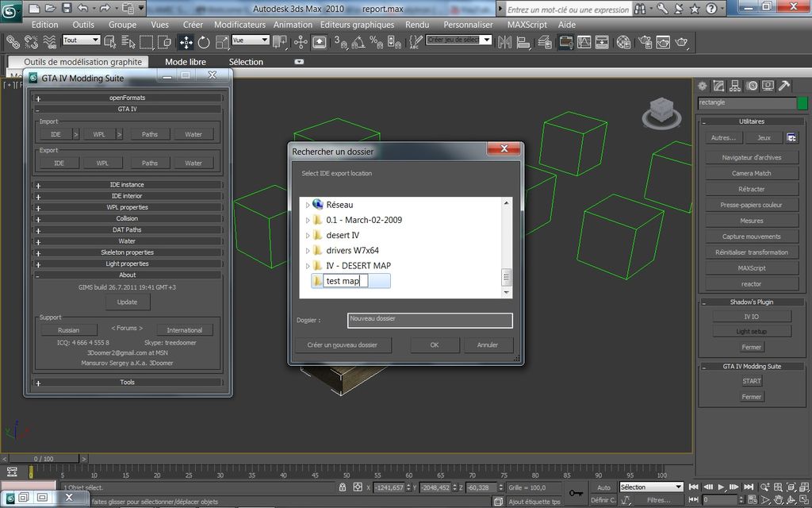This screenshot has width=812, height=508.
Task: Switch to the Modify command panel icon
Action: pyautogui.click(x=718, y=86)
